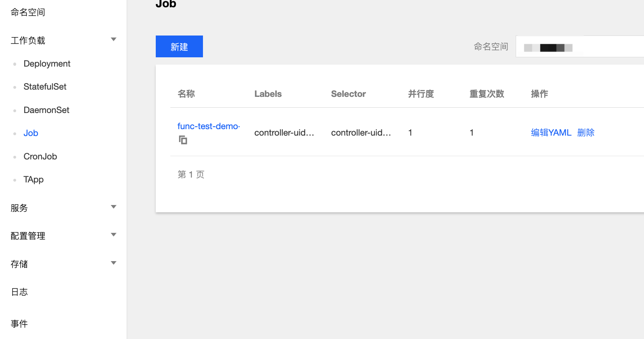The width and height of the screenshot is (644, 339).
Task: Navigate to CronJob
Action: pyautogui.click(x=40, y=157)
